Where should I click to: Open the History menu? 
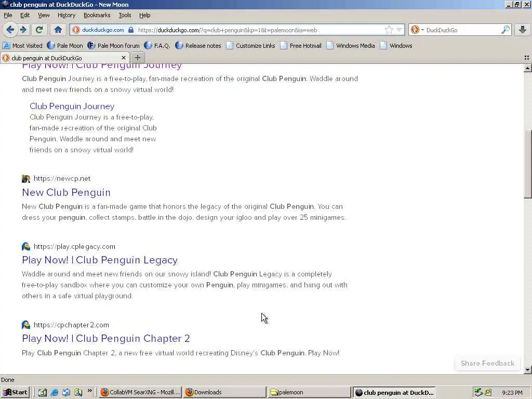tap(66, 15)
